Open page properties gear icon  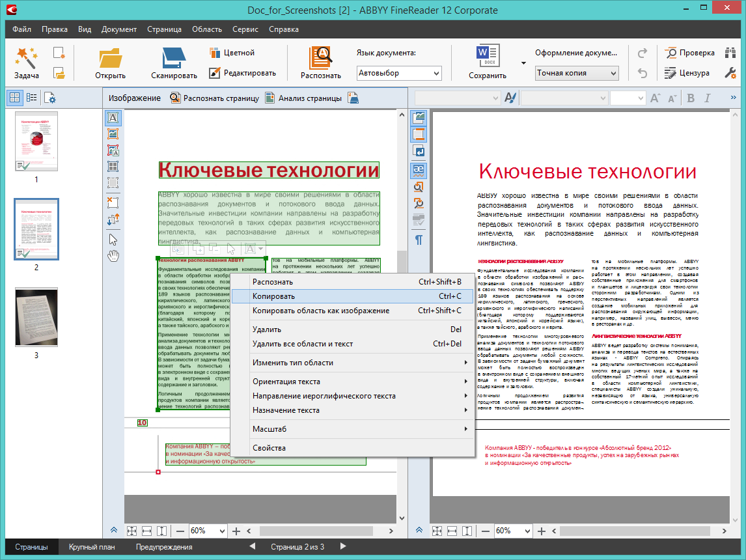pyautogui.click(x=50, y=98)
